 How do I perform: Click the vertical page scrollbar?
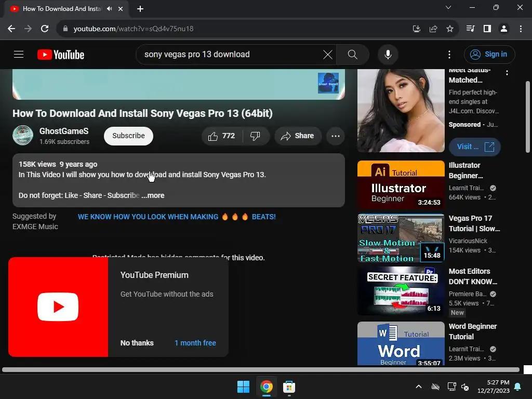pos(528,117)
